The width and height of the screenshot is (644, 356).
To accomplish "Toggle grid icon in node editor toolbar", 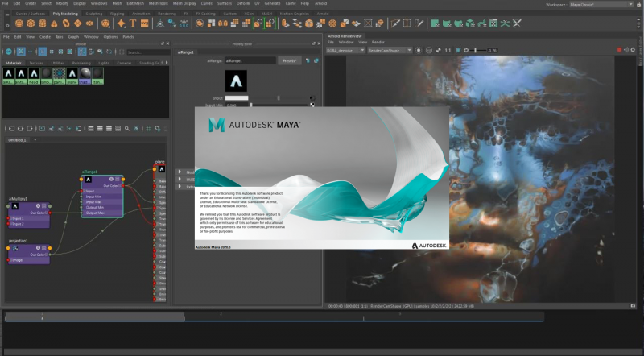I will [x=149, y=129].
